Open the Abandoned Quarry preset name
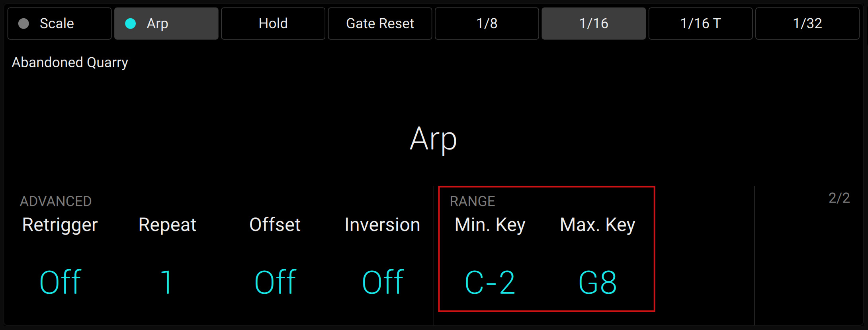This screenshot has height=330, width=868. point(70,62)
